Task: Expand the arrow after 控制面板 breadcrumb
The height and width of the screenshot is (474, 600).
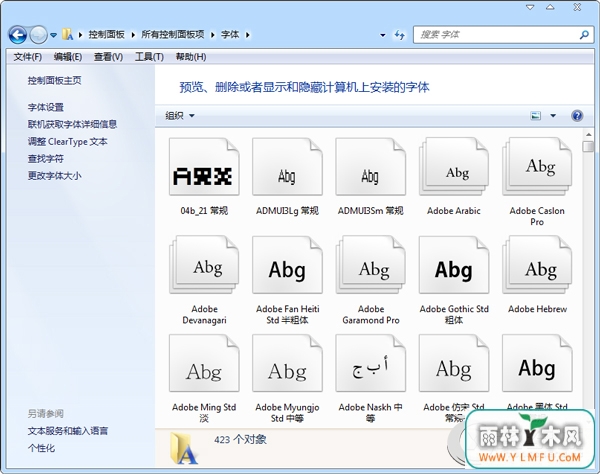Action: click(133, 35)
